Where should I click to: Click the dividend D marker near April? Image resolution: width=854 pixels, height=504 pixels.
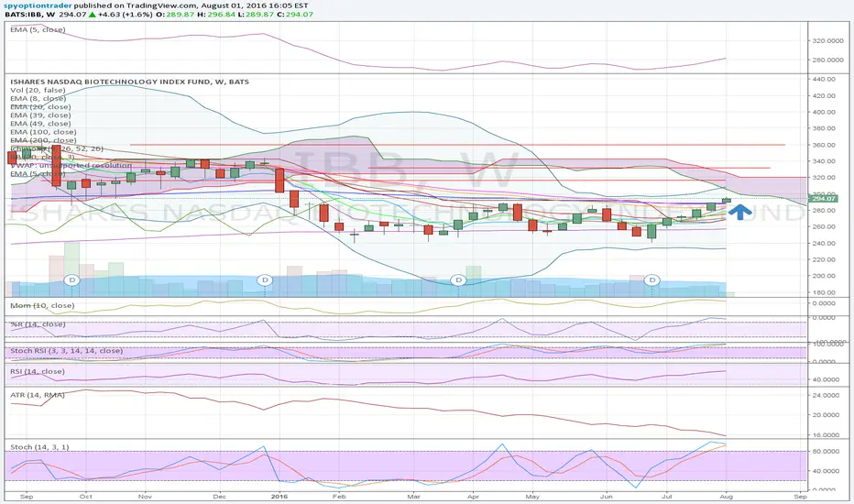pyautogui.click(x=458, y=280)
